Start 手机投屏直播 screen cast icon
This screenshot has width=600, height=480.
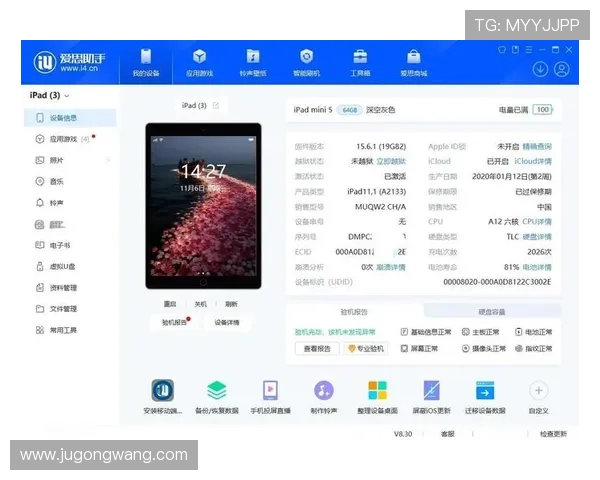[270, 390]
